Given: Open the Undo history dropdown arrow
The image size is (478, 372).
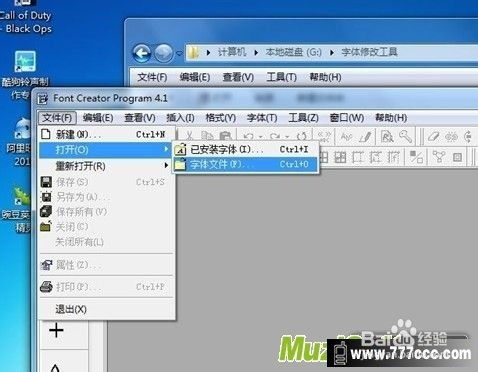Looking at the screenshot, I should tap(260, 137).
